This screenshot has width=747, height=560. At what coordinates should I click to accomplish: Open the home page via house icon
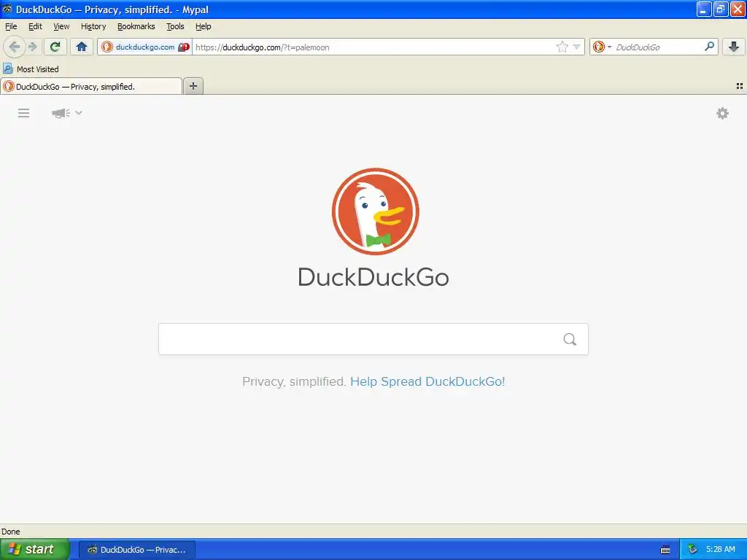(x=82, y=47)
